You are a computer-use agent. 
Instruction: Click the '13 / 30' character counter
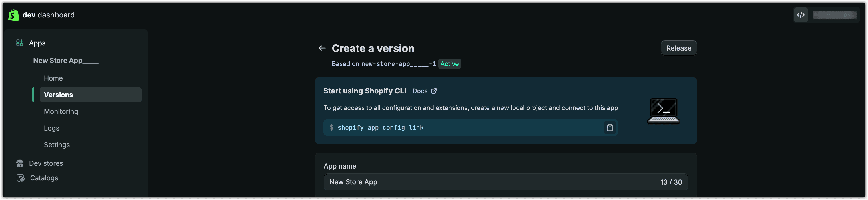(x=671, y=182)
